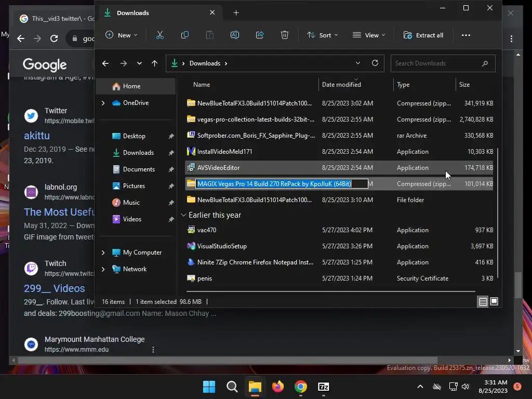Open the Sort dropdown menu
This screenshot has height=399, width=532.
[x=322, y=35]
